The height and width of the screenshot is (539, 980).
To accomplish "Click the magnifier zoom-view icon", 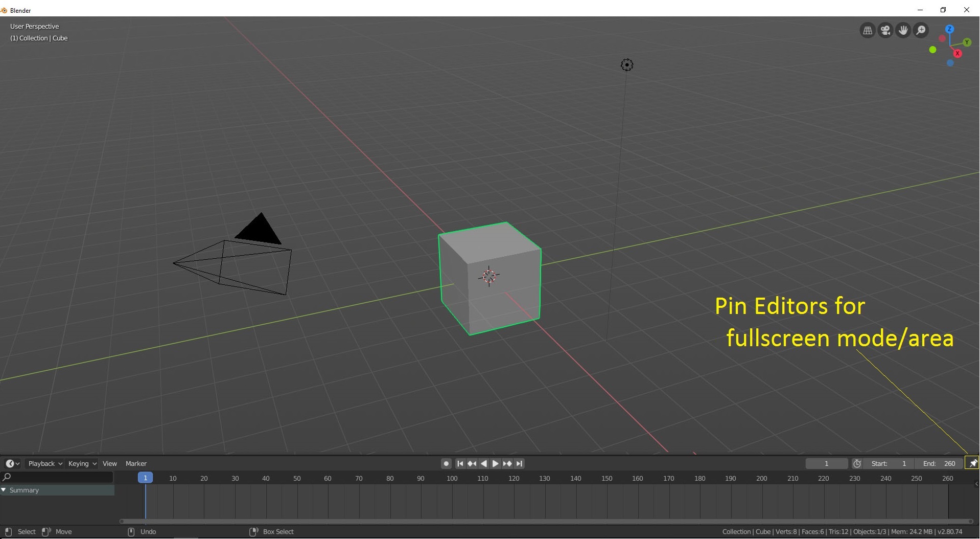I will [x=921, y=31].
